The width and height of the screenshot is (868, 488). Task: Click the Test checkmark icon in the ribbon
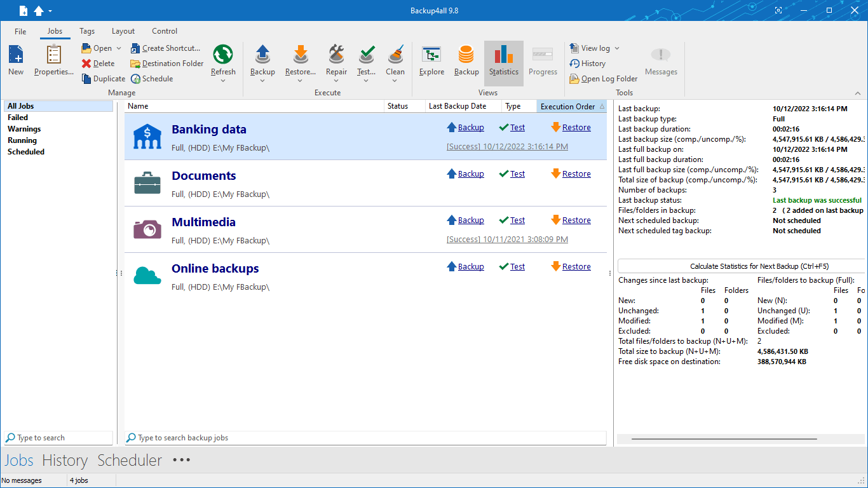tap(366, 55)
